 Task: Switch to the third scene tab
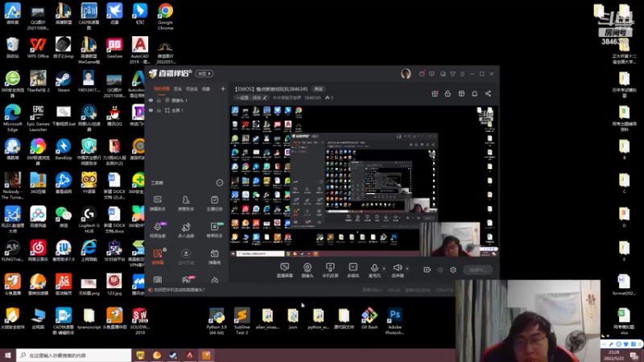click(x=192, y=88)
